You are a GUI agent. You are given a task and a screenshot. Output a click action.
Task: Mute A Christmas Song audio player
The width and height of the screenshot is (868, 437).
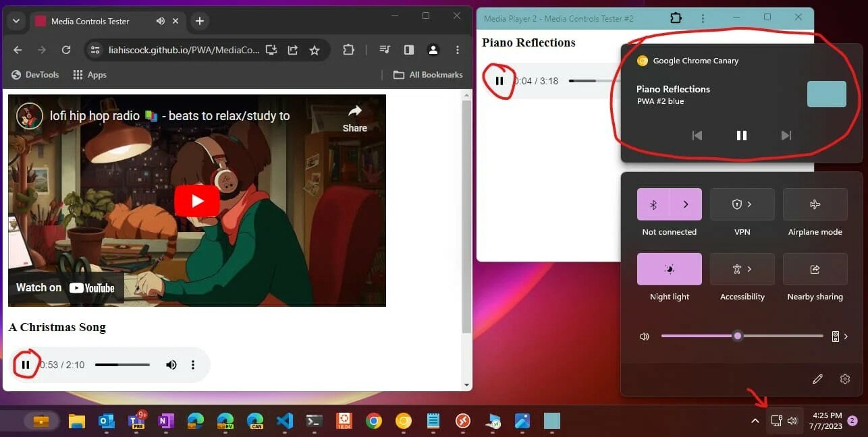point(171,365)
